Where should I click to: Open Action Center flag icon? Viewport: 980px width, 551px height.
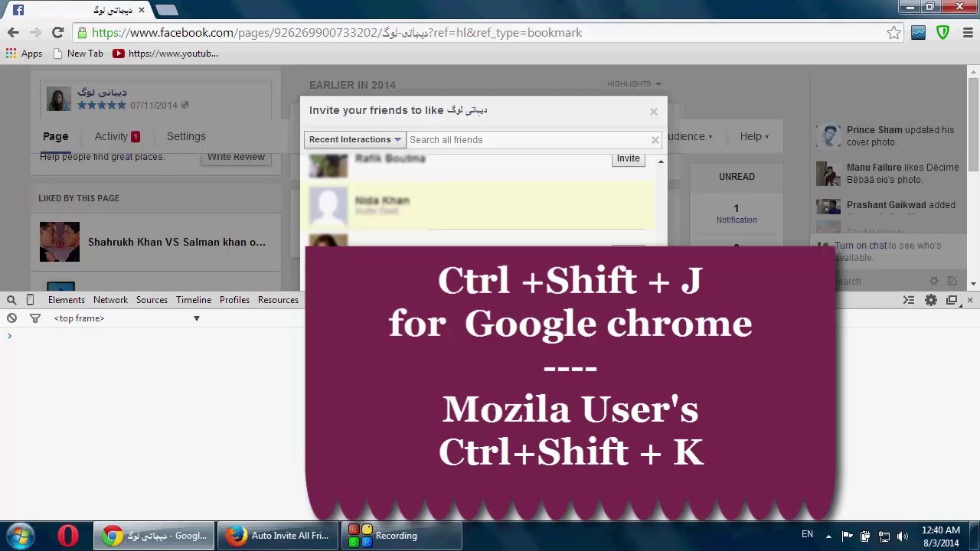(848, 536)
